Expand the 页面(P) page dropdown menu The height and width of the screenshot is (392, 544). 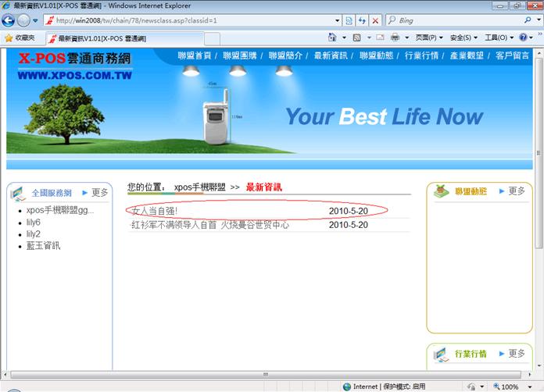click(429, 37)
